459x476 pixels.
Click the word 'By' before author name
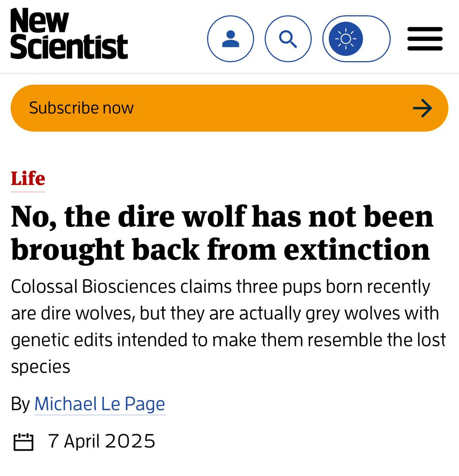click(x=20, y=404)
